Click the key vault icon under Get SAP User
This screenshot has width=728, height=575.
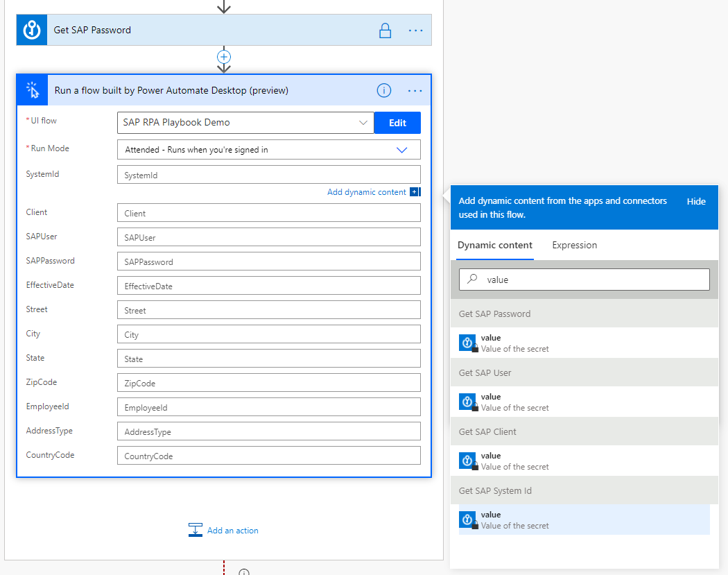468,402
